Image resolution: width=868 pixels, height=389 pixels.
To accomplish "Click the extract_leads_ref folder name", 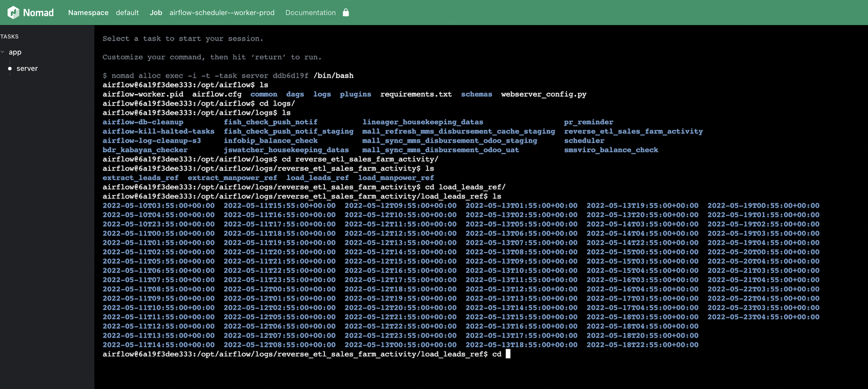I will point(141,178).
